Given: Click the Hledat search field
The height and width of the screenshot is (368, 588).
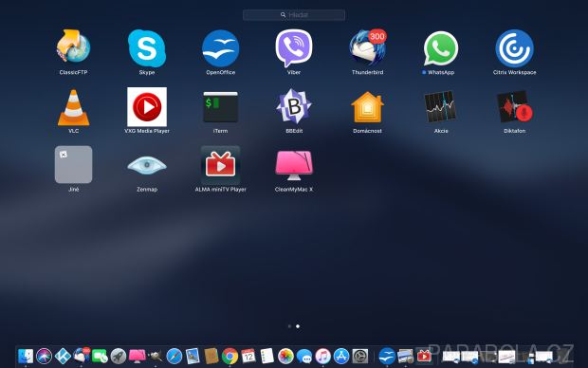Looking at the screenshot, I should 294,15.
